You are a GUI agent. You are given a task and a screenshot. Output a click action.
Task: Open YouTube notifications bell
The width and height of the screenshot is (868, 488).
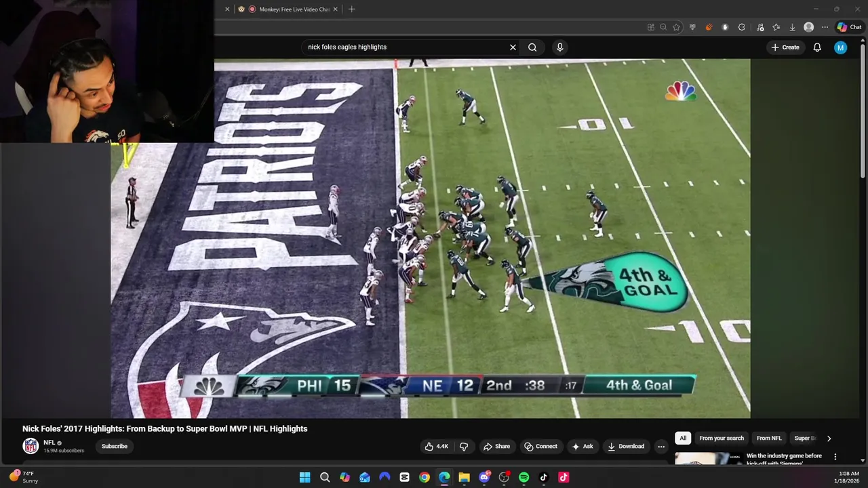(x=817, y=47)
